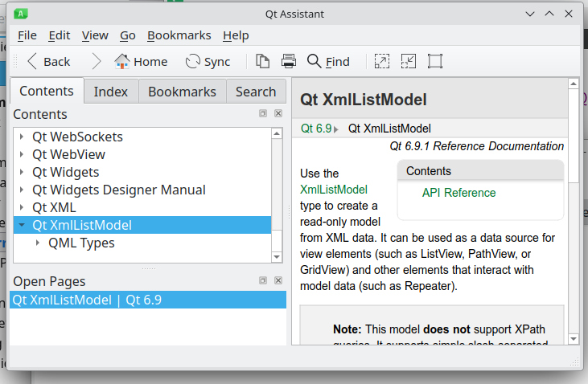
Task: Open the Edit menu
Action: 60,35
